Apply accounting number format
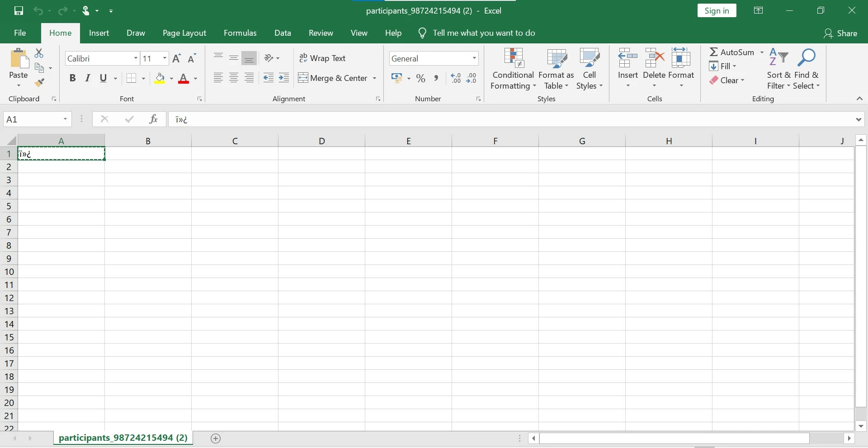 [396, 78]
